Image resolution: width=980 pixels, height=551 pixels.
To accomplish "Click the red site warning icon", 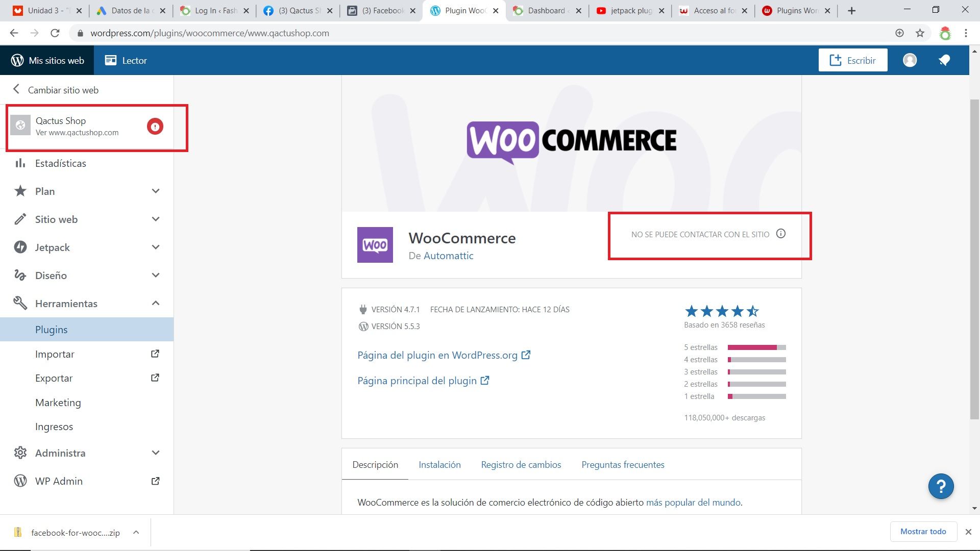I will coord(155,126).
